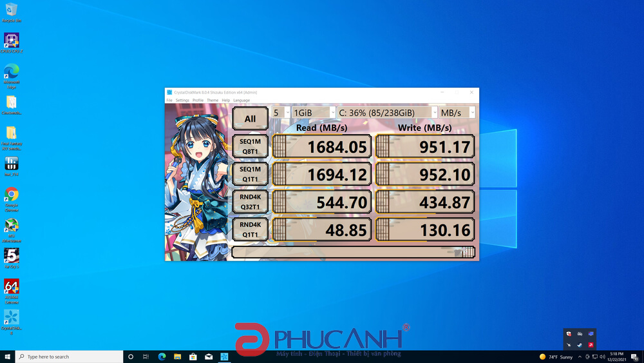This screenshot has width=644, height=363.
Task: Select the CrystalDiskMark taskbar button
Action: tap(224, 357)
